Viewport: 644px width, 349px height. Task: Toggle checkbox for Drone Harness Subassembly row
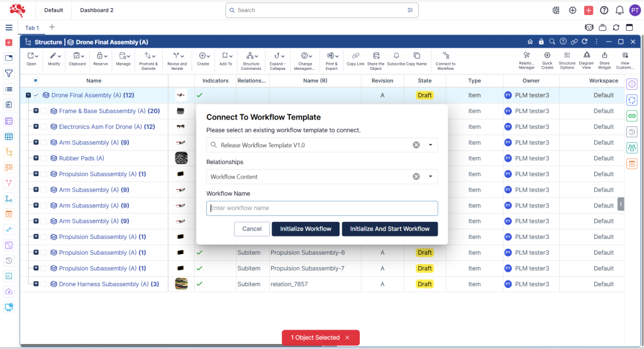click(x=44, y=284)
